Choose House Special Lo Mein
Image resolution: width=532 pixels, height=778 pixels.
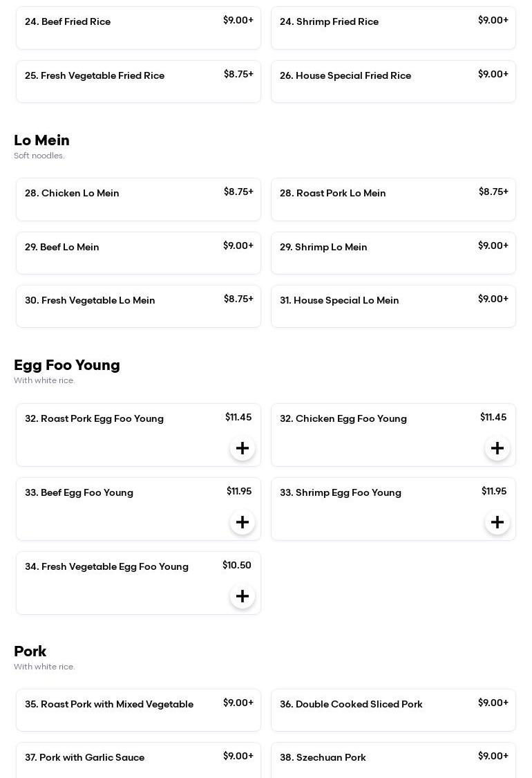[x=393, y=306]
